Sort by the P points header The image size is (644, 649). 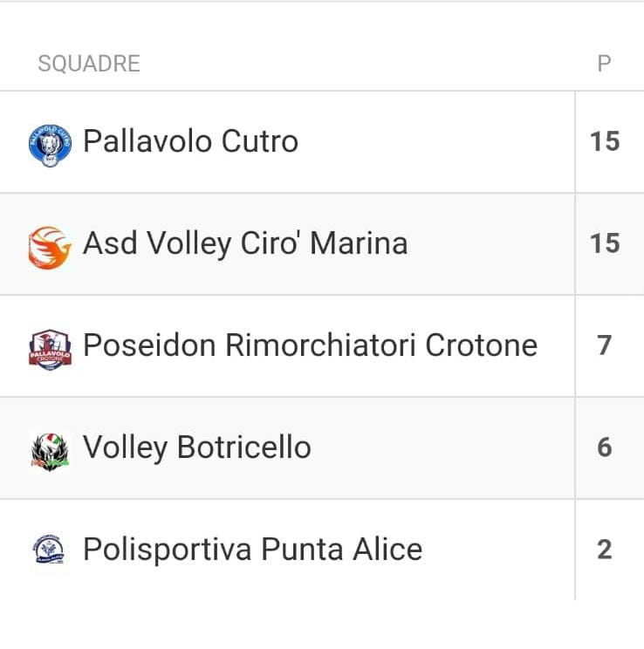(x=604, y=64)
